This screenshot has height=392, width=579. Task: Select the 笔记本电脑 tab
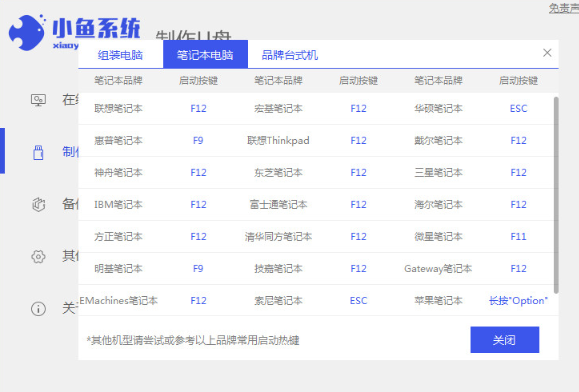click(x=205, y=55)
